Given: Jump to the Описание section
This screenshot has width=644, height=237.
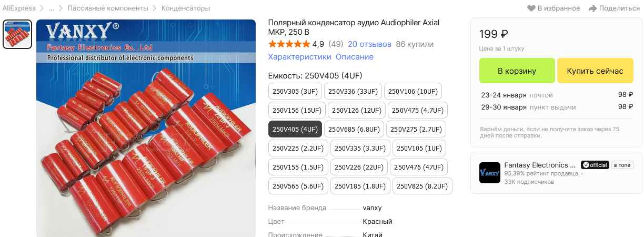Looking at the screenshot, I should [x=355, y=57].
